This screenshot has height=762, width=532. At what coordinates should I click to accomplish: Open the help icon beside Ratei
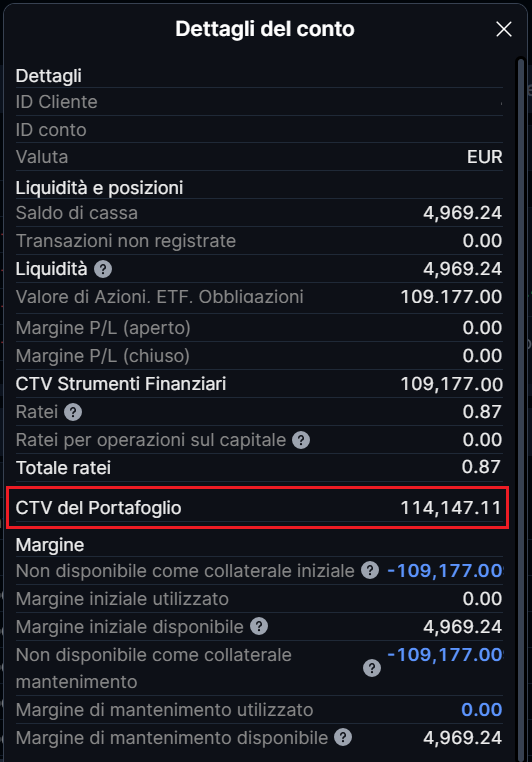[73, 412]
